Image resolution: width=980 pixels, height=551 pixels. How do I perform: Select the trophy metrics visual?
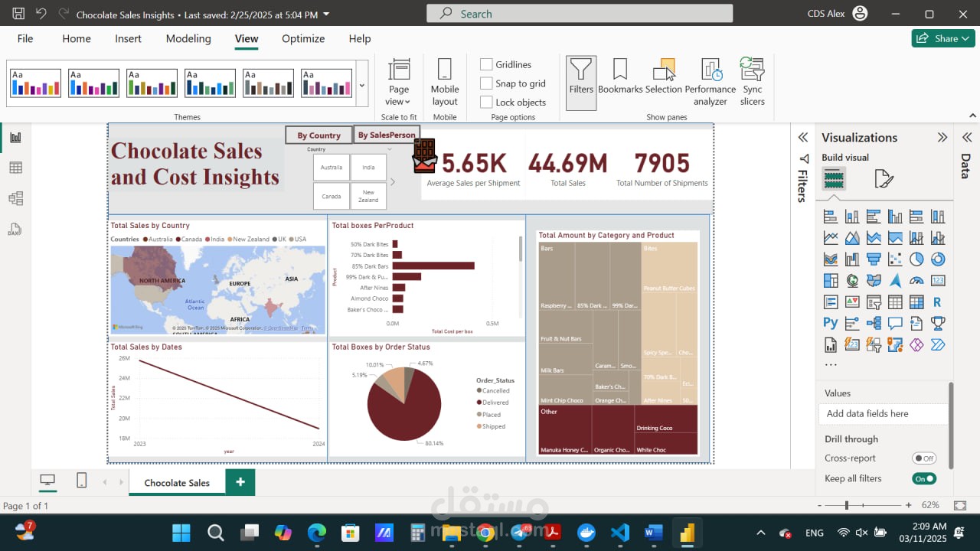938,323
